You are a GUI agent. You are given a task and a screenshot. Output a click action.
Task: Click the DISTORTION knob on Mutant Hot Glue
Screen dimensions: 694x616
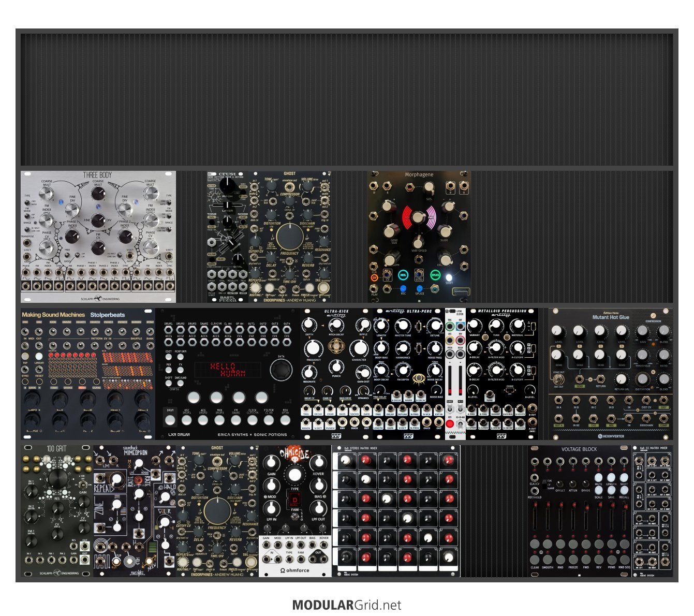(642, 380)
